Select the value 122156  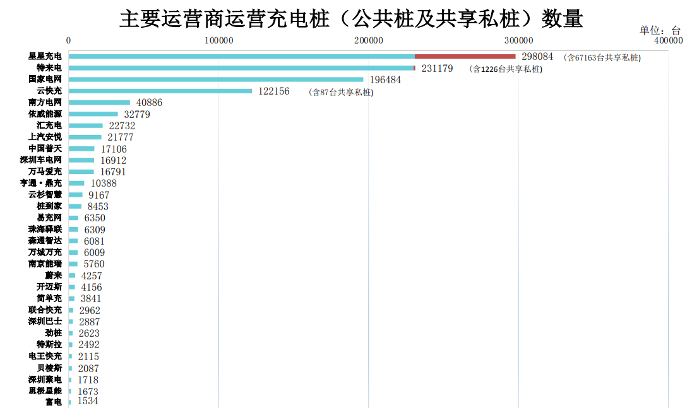click(274, 91)
